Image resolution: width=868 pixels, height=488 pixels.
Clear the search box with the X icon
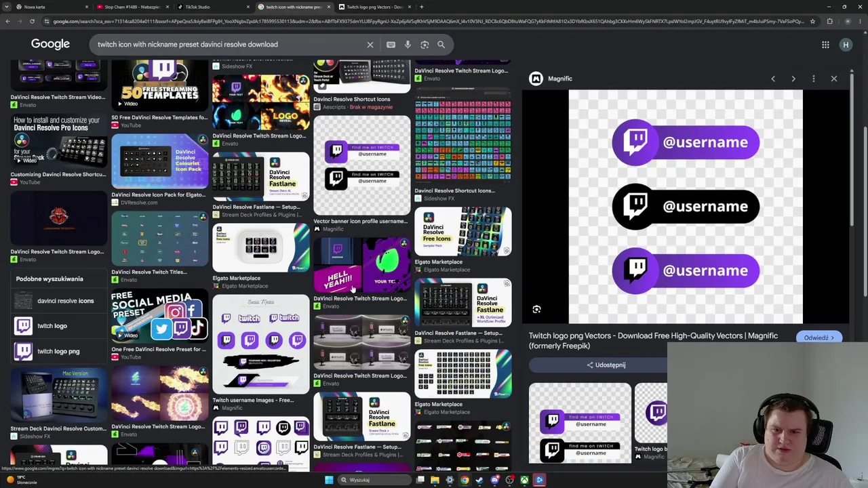click(x=370, y=45)
